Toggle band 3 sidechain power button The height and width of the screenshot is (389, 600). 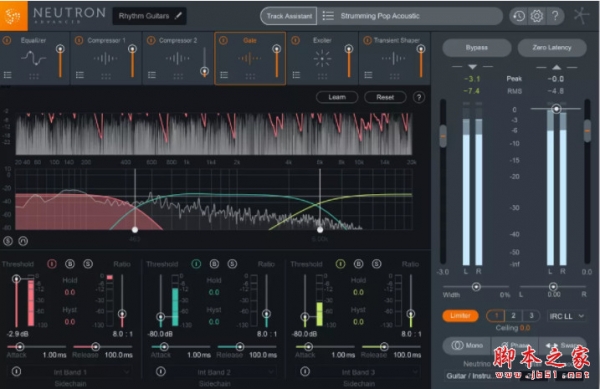point(305,371)
